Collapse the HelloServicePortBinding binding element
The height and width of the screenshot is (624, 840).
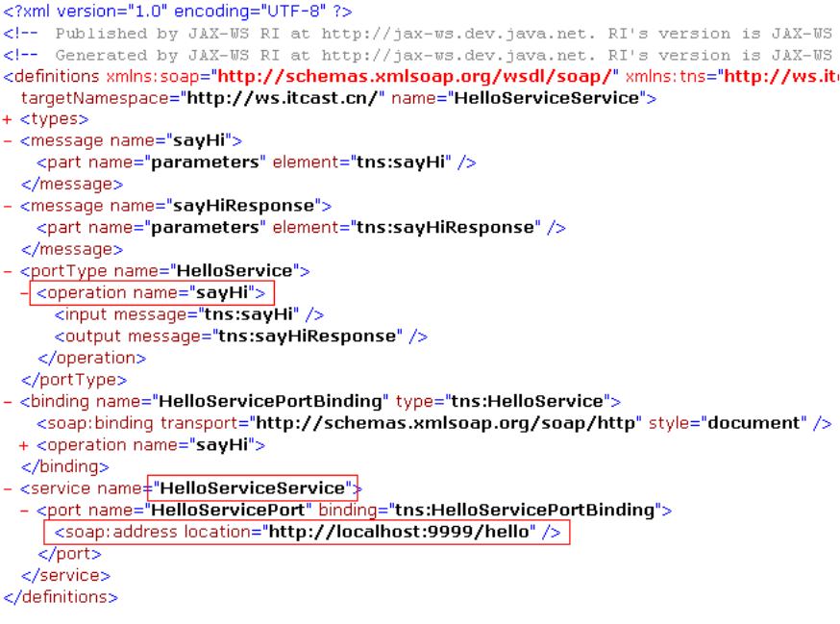tap(7, 401)
